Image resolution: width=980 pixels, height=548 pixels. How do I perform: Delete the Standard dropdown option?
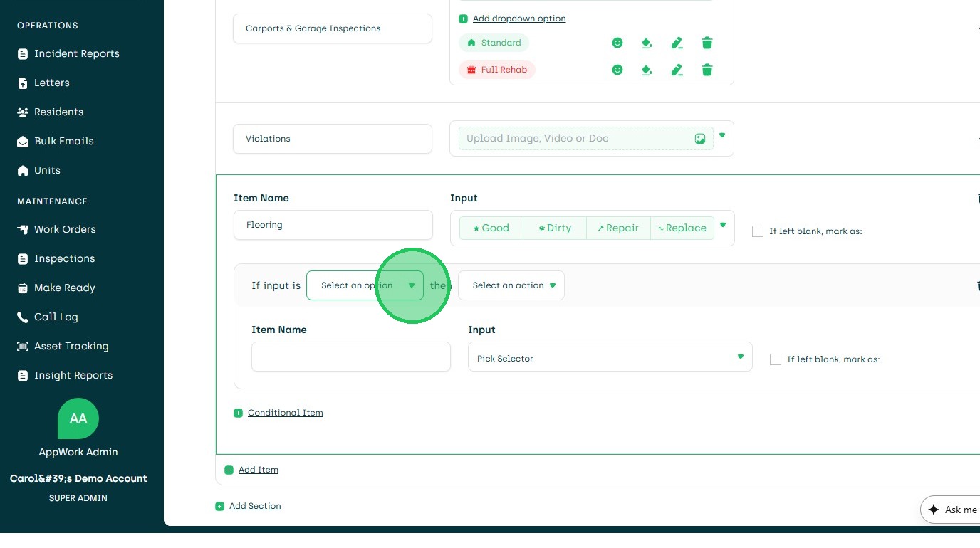click(x=707, y=43)
